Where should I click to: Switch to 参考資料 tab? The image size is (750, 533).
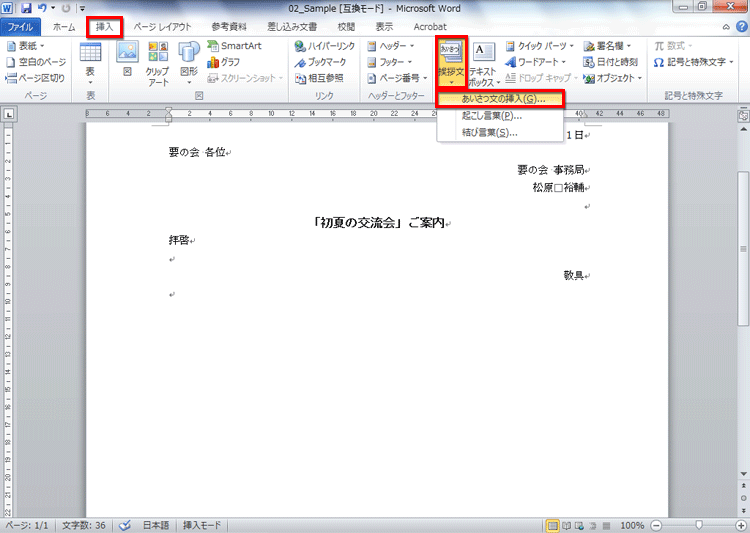point(229,27)
